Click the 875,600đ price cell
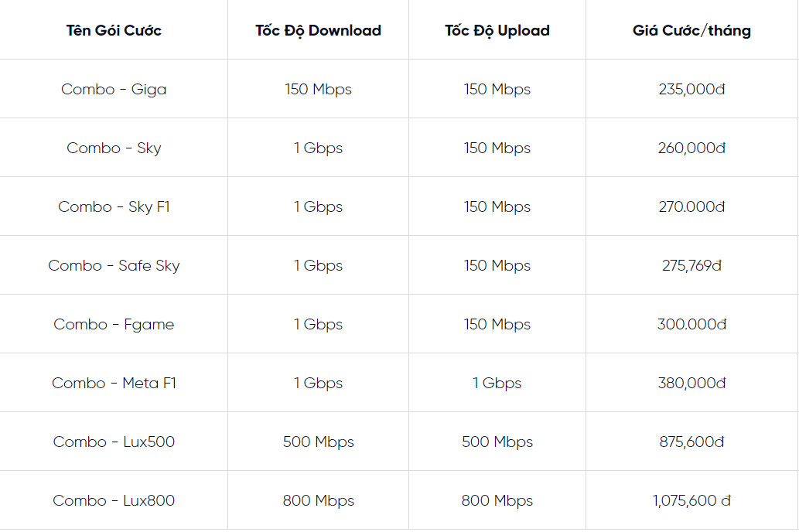 691,442
